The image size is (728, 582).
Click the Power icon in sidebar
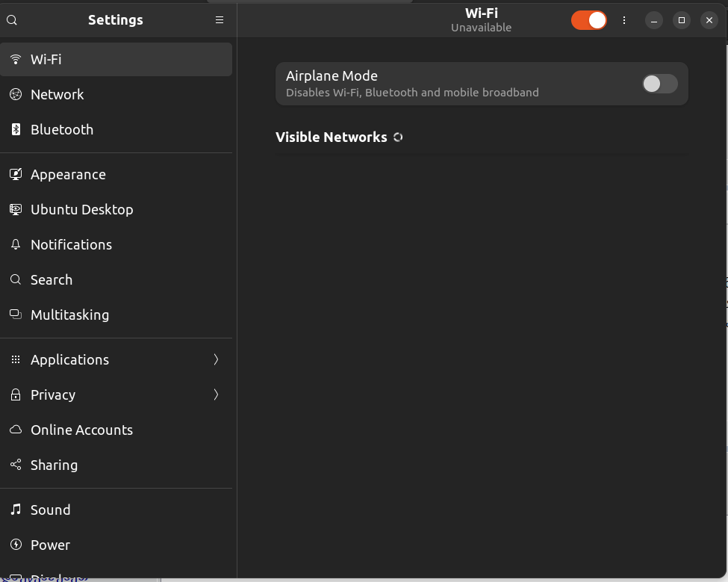click(x=16, y=545)
